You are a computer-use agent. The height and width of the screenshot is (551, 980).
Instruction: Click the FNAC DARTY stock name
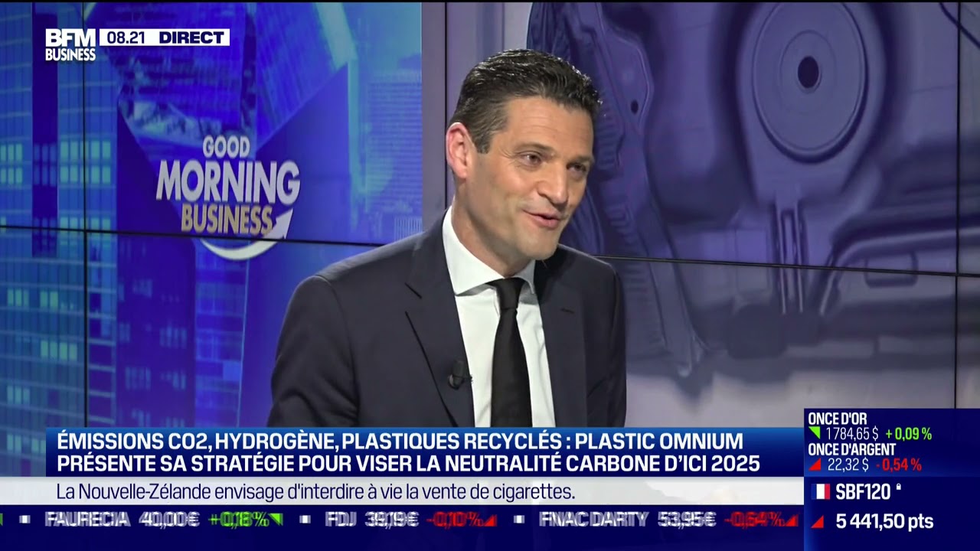593,520
